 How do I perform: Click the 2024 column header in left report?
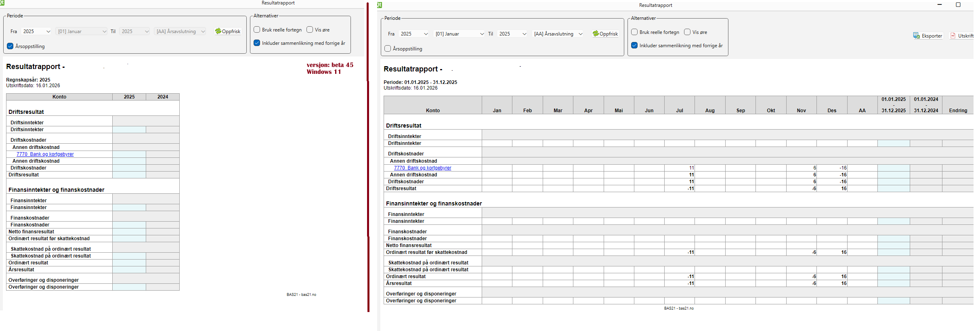[163, 97]
